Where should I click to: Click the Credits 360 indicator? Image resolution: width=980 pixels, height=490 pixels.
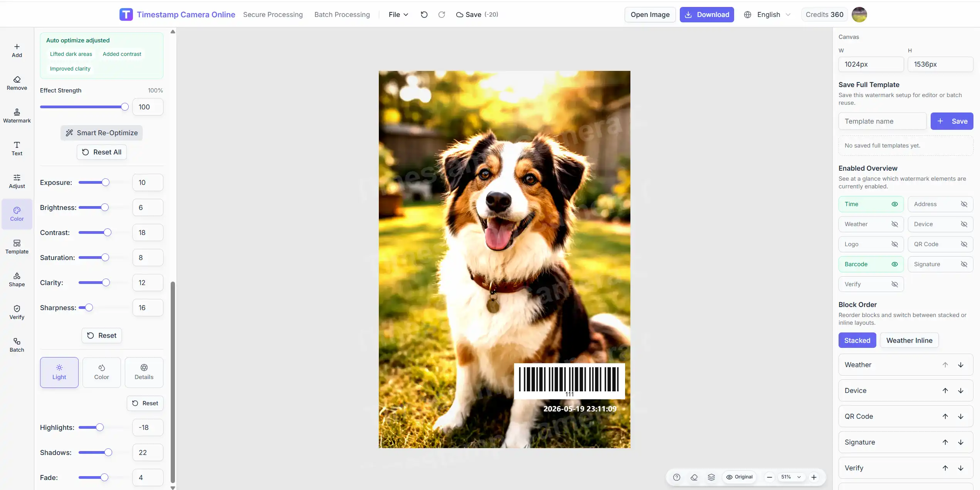click(824, 15)
